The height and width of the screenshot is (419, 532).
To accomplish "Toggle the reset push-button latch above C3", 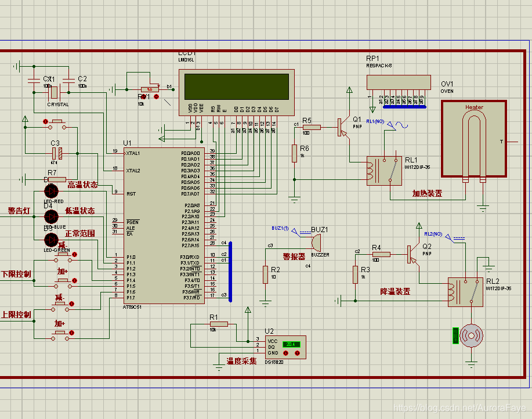I will pyautogui.click(x=45, y=121).
